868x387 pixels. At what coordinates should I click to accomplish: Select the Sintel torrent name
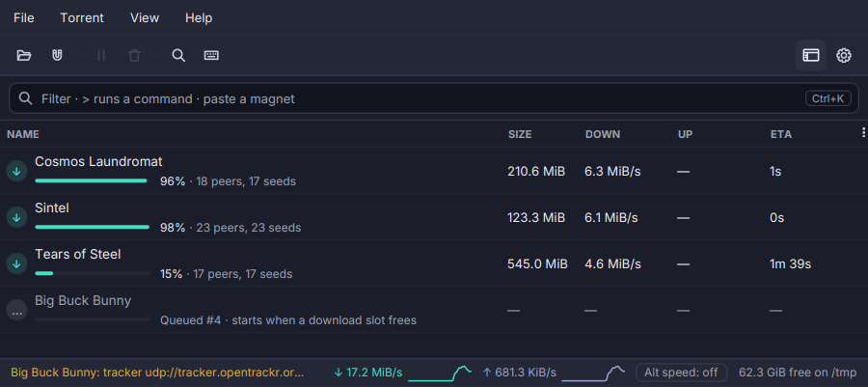coord(52,208)
